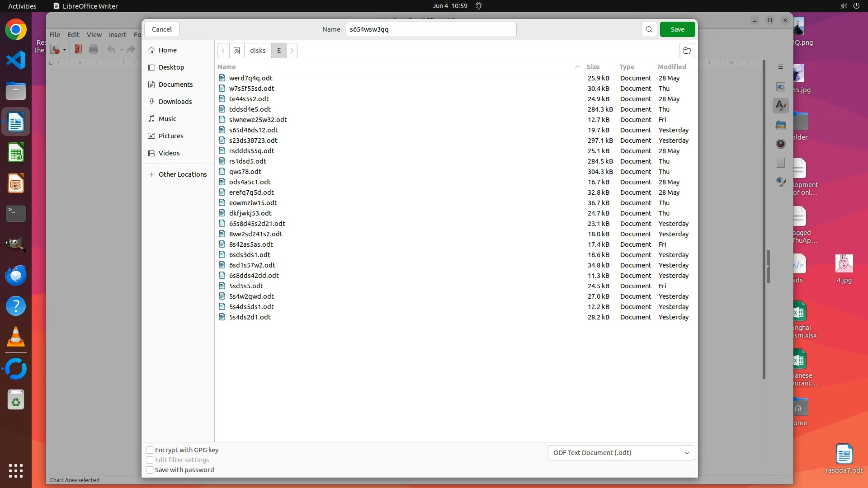This screenshot has height=488, width=868.
Task: Open the View menu
Action: point(94,35)
